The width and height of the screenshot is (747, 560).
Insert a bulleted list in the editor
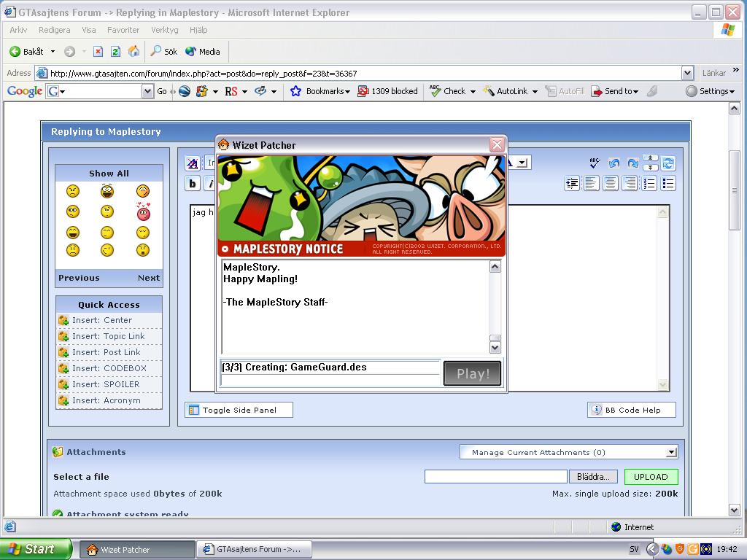tap(668, 183)
